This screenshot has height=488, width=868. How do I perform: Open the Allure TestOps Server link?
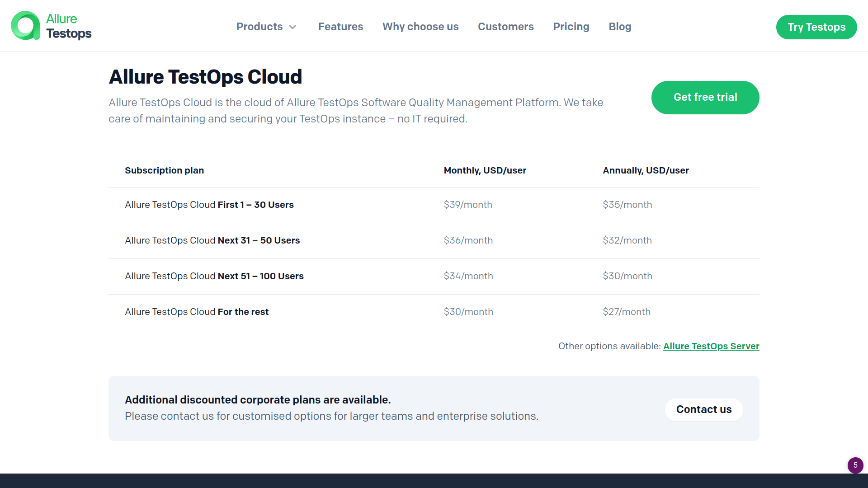tap(711, 346)
